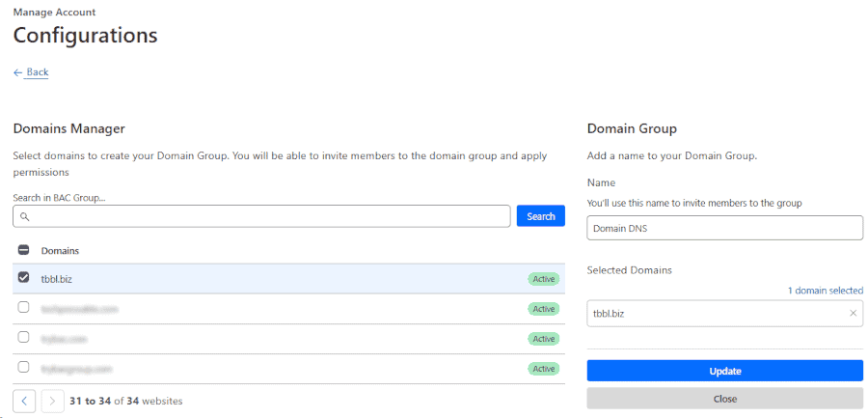868x418 pixels.
Task: Click the blue Search button
Action: [540, 216]
